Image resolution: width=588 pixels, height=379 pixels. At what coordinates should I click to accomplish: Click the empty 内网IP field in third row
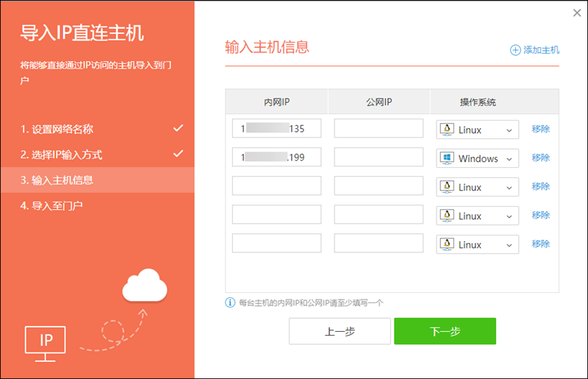coord(276,186)
